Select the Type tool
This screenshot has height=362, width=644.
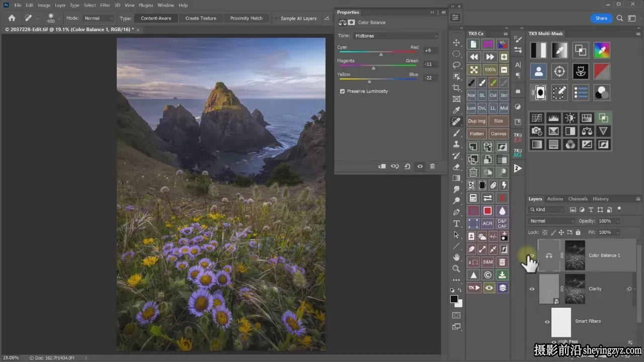coord(456,223)
